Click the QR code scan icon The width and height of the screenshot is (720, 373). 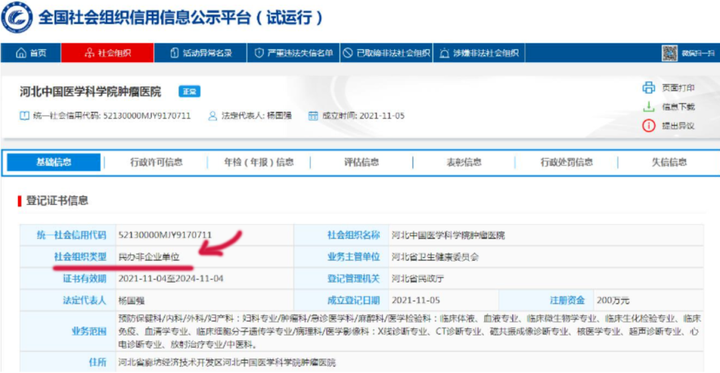669,53
